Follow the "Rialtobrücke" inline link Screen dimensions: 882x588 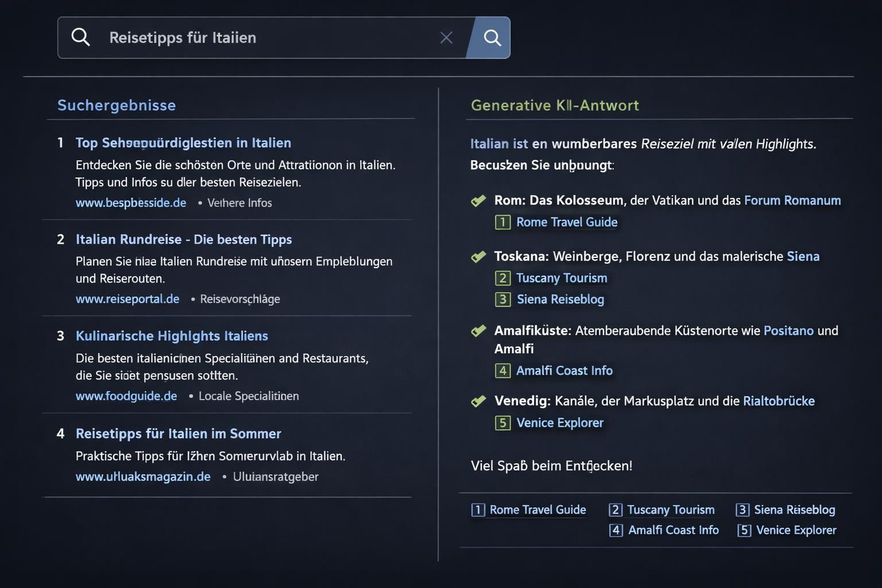[x=779, y=401]
